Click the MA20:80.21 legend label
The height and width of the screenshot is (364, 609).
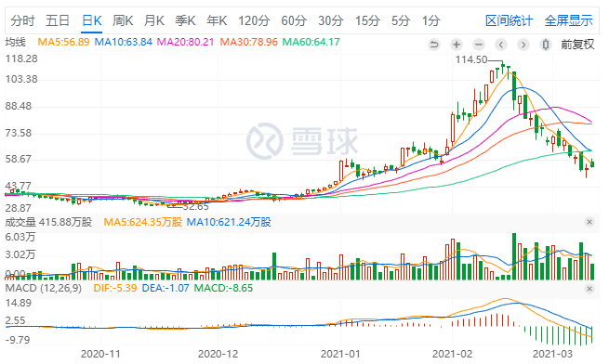click(x=186, y=42)
